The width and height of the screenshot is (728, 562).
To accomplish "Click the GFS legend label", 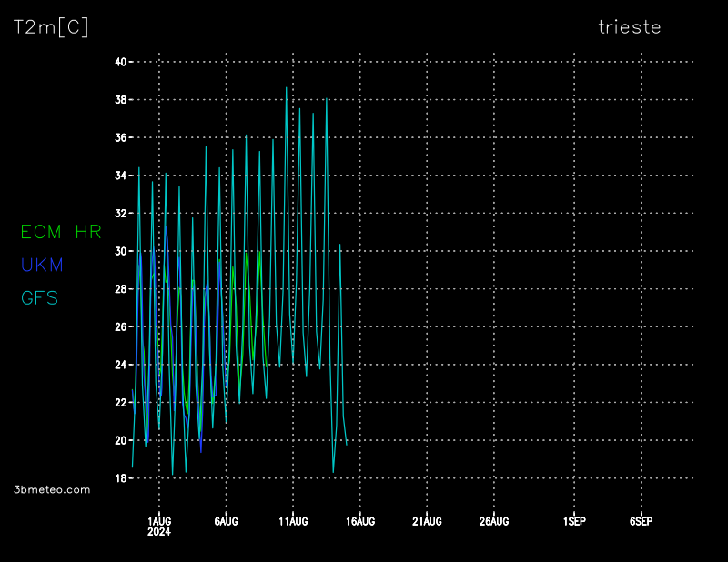I will pyautogui.click(x=39, y=297).
